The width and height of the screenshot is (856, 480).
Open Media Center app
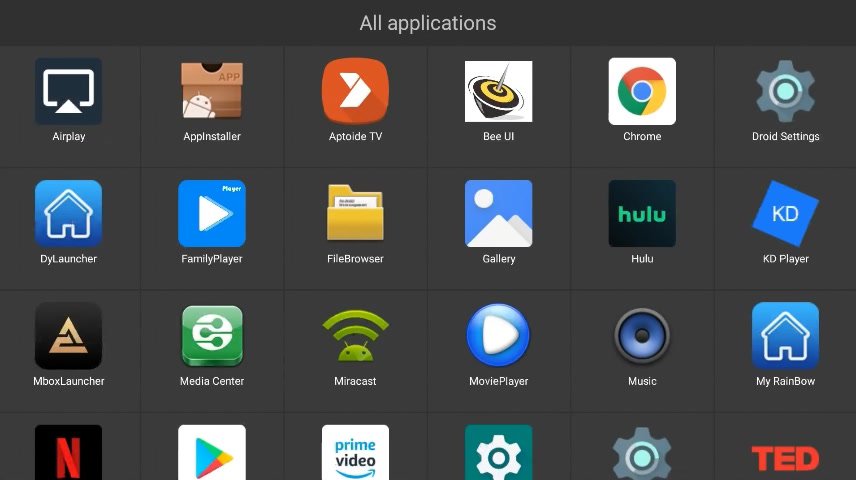[212, 336]
